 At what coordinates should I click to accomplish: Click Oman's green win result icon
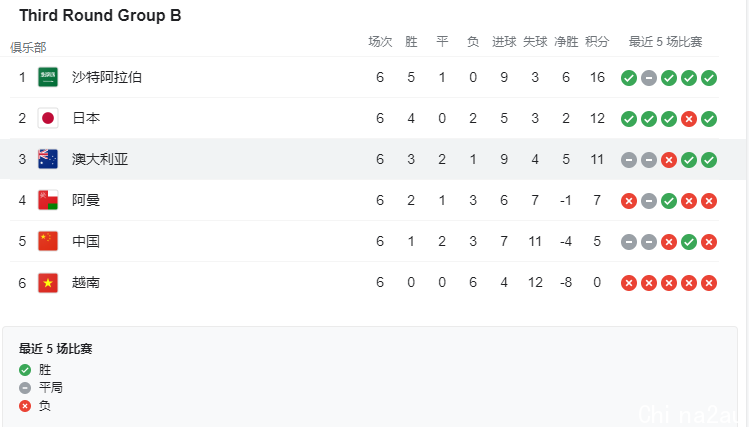[669, 201]
